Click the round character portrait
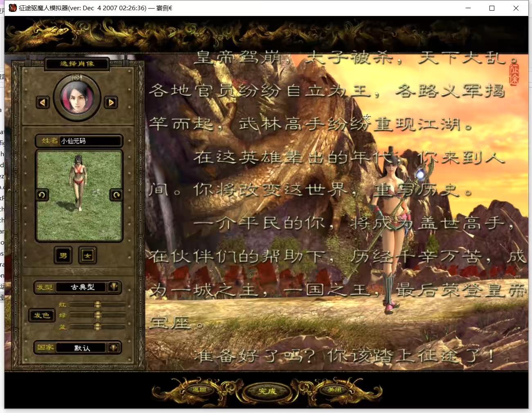 pos(77,97)
